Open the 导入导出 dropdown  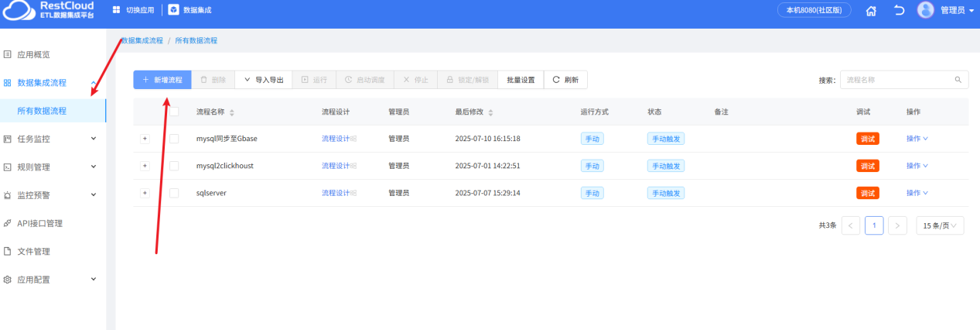pos(263,80)
